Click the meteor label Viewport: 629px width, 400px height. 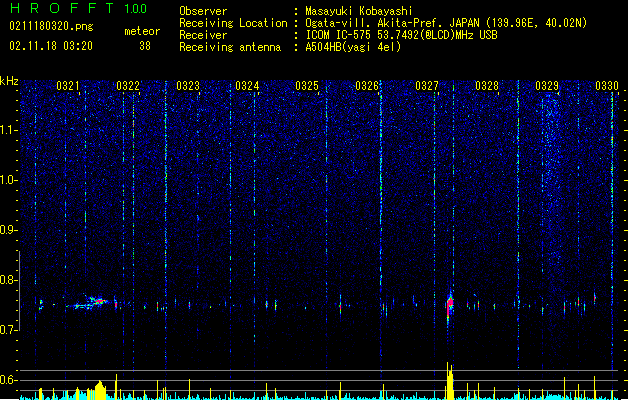pos(142,31)
